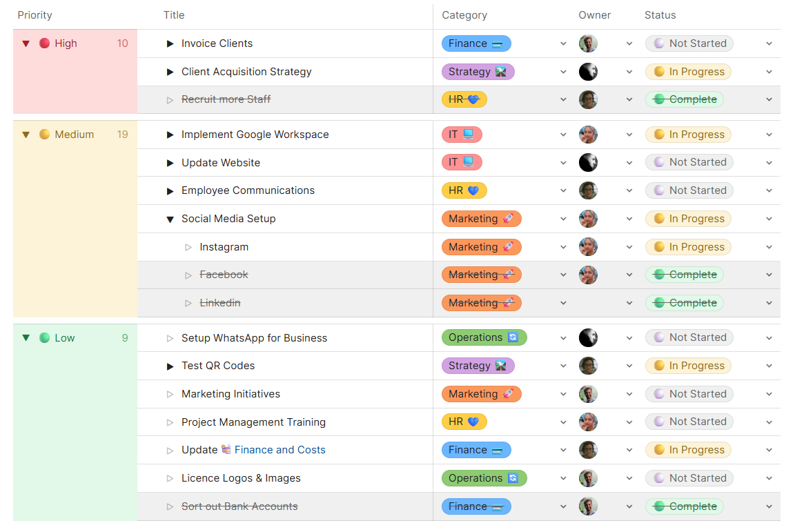795x532 pixels.
Task: Sort by the Category column header
Action: click(464, 15)
